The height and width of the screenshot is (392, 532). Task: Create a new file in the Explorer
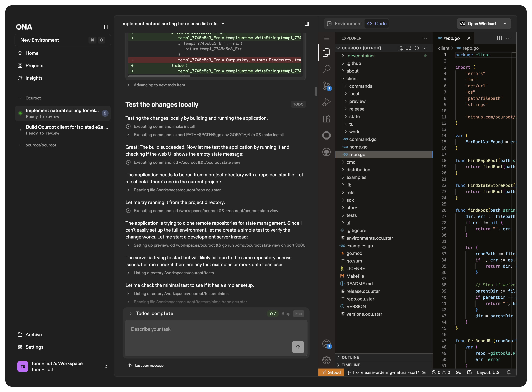click(400, 48)
